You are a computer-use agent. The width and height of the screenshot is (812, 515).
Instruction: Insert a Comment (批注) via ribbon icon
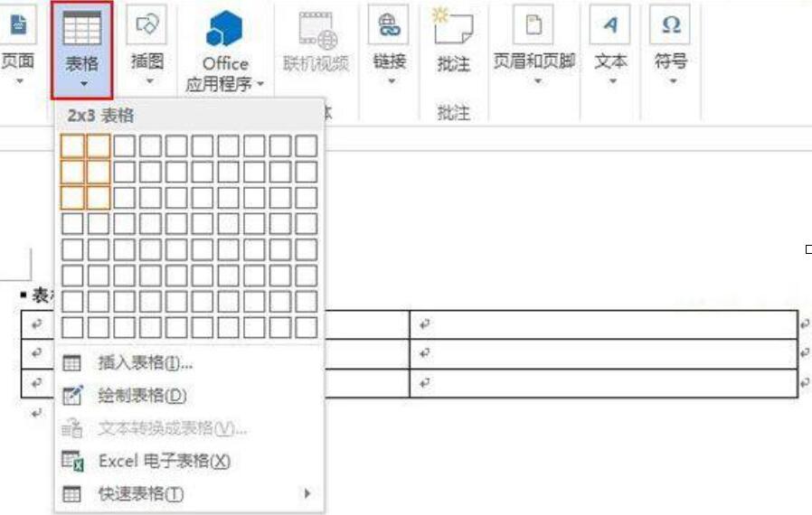coord(453,26)
